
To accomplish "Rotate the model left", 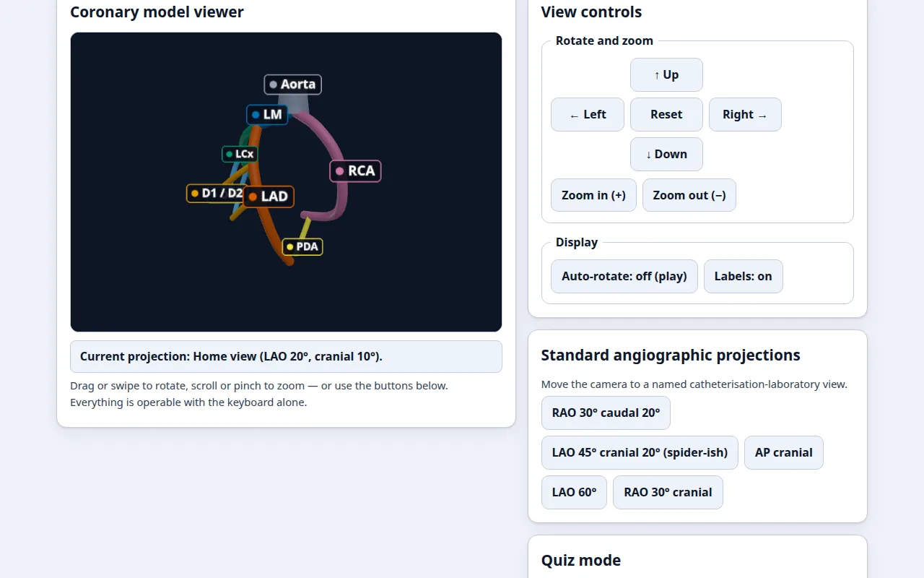I will tap(588, 114).
